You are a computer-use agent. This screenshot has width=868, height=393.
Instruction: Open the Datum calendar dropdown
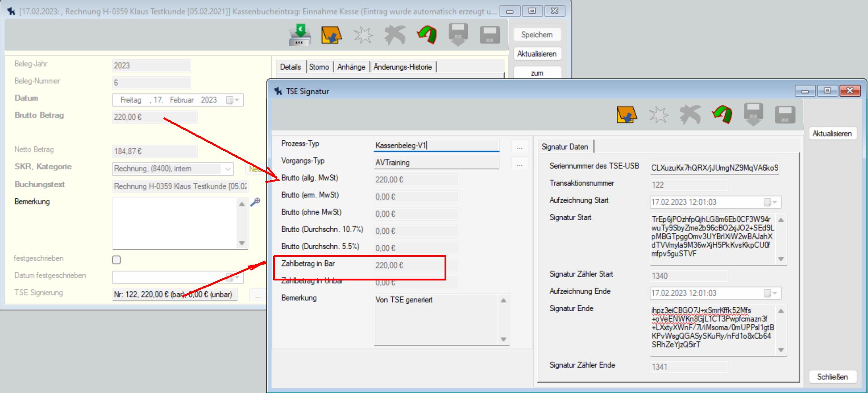(233, 100)
